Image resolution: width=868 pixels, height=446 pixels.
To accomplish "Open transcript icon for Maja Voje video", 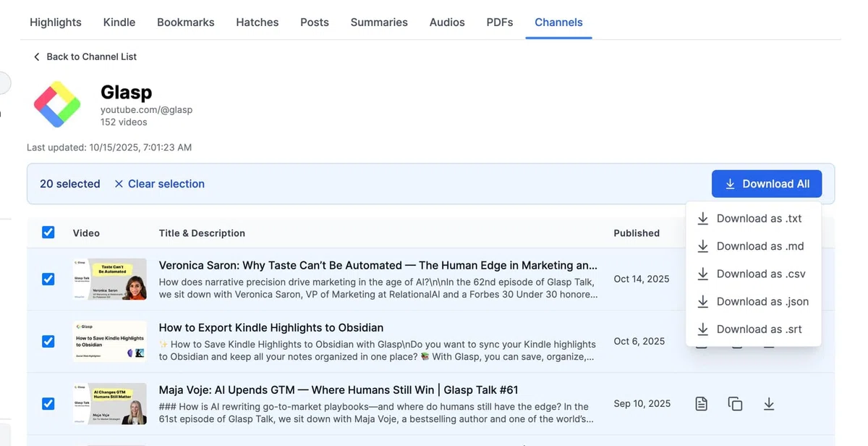I will click(x=701, y=403).
